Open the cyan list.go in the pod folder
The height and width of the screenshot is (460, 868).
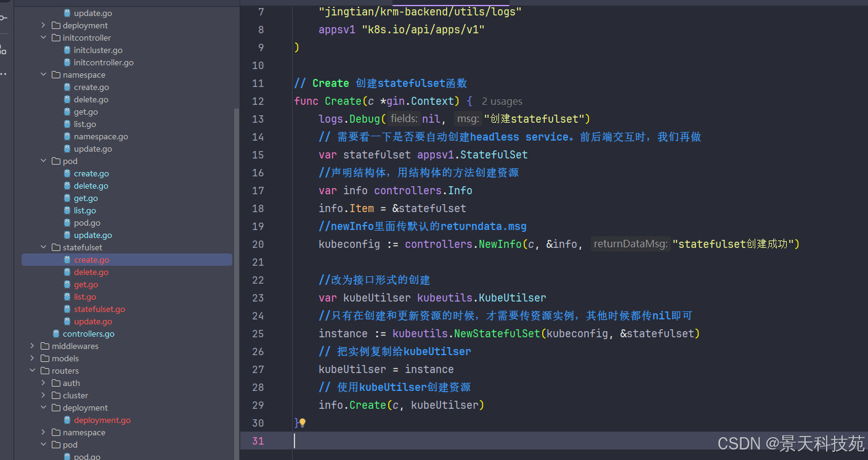(x=85, y=210)
